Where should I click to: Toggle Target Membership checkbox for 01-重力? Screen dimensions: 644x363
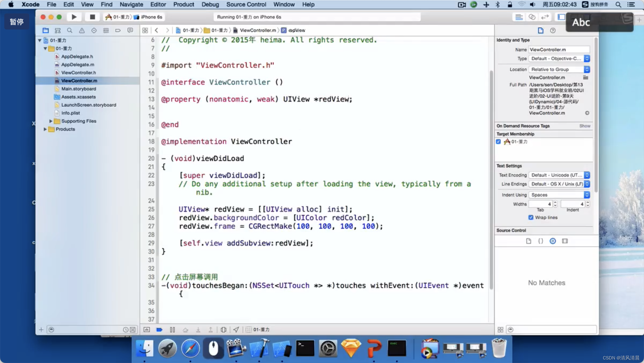(x=499, y=141)
